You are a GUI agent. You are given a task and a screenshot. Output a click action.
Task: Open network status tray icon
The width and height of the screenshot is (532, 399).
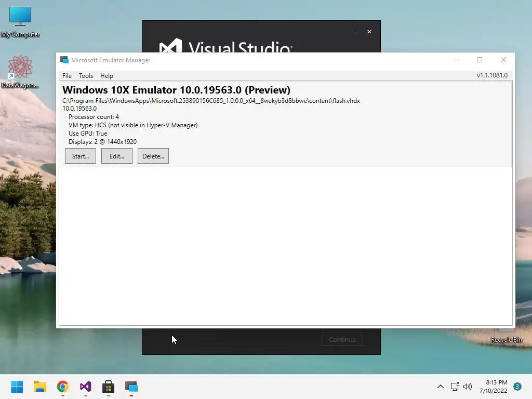455,387
